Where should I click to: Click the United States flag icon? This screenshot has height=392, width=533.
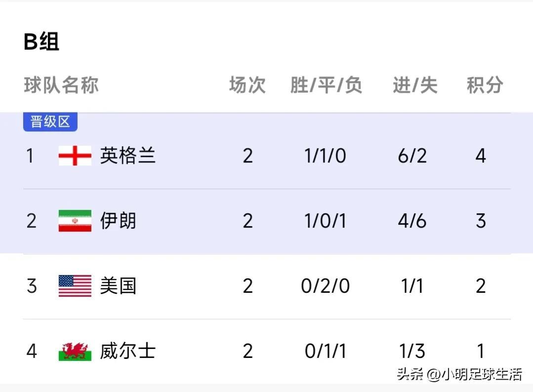[x=75, y=286]
